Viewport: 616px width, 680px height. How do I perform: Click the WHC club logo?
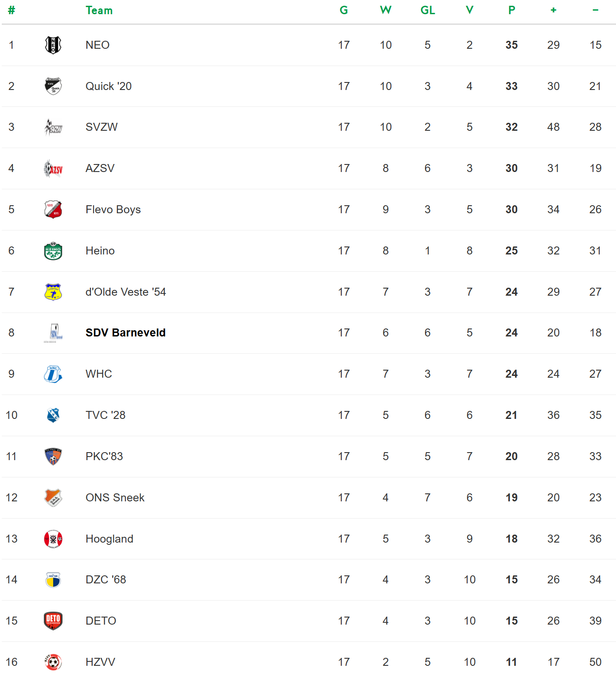53,374
